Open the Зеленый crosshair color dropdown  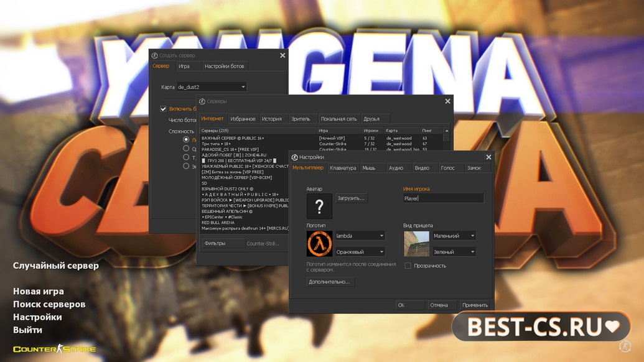(454, 251)
